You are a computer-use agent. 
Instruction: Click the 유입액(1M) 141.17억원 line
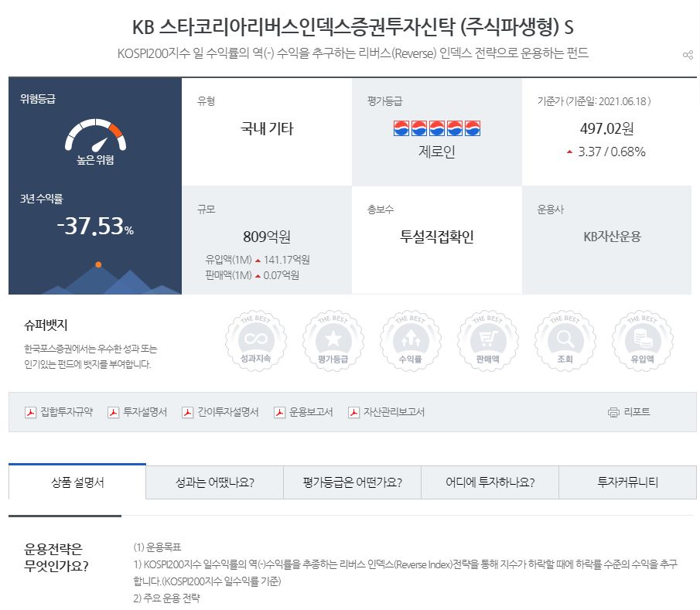pyautogui.click(x=258, y=260)
